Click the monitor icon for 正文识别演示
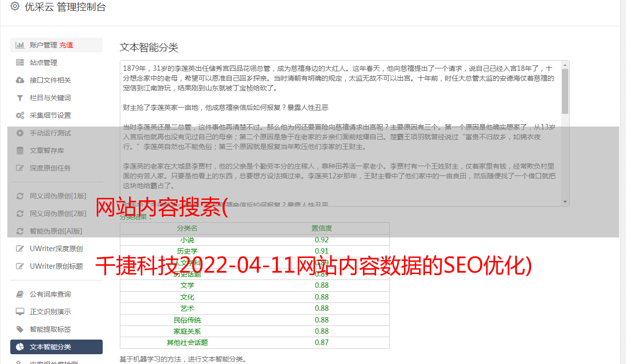This screenshot has width=626, height=364. point(20,312)
